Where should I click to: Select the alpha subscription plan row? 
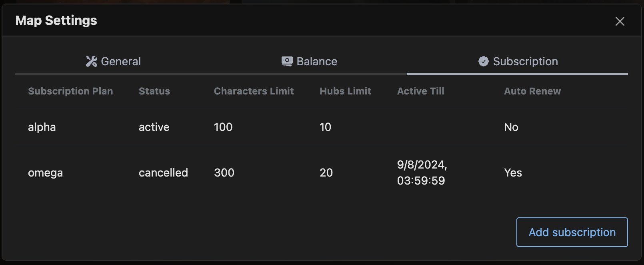tap(42, 127)
